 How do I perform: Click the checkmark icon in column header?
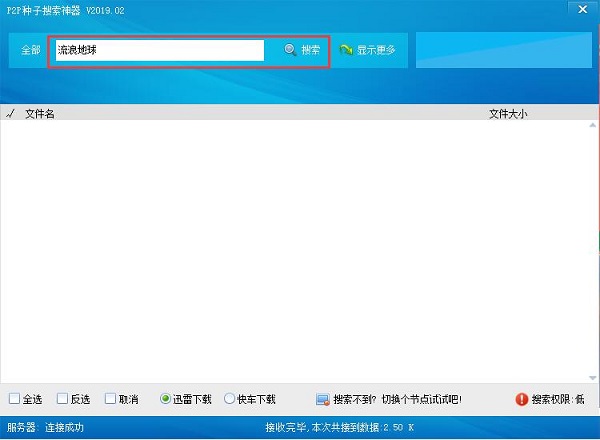click(x=10, y=114)
